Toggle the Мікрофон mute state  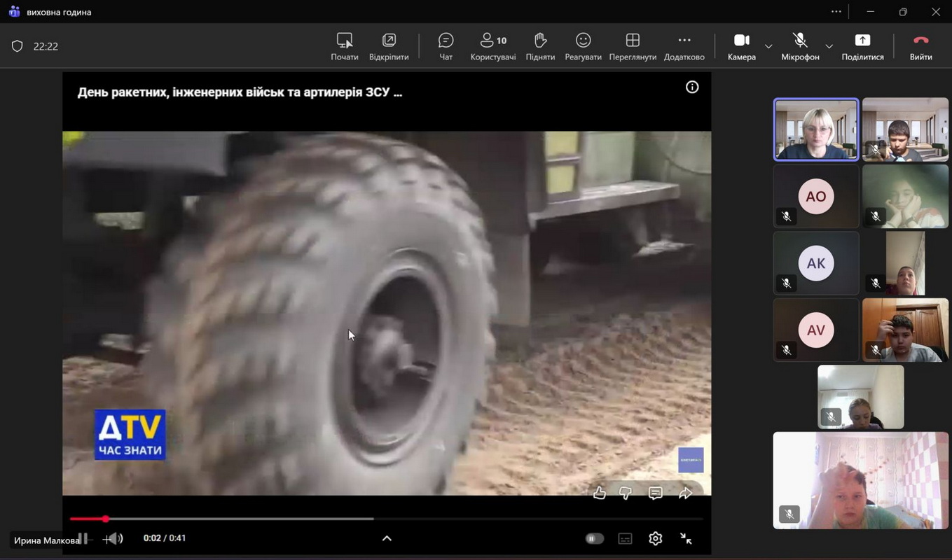point(800,46)
